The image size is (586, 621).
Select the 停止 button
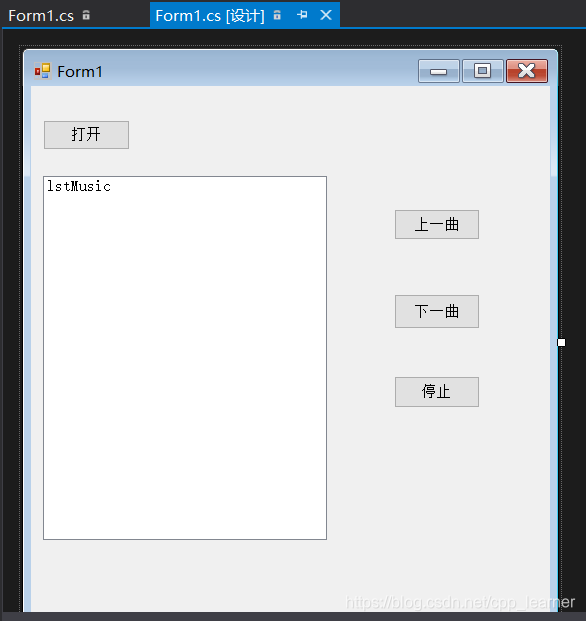437,392
